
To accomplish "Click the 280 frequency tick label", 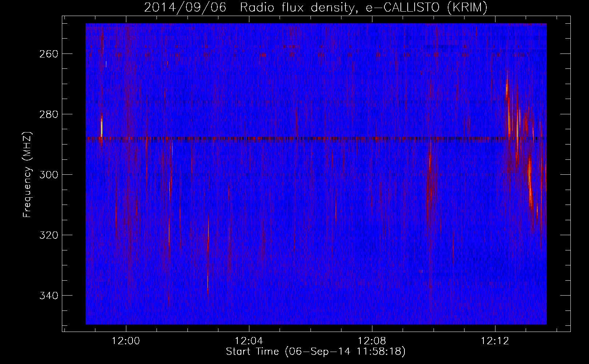I will (49, 114).
